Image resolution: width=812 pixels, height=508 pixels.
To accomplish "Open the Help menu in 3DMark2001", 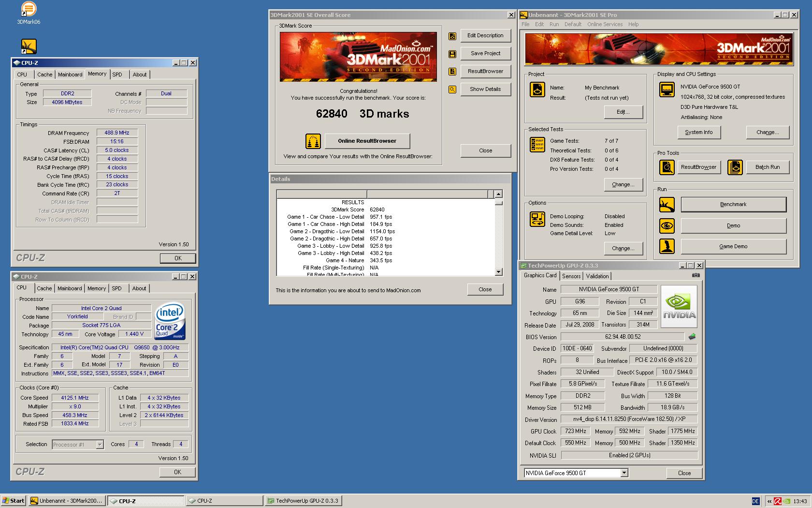I will pos(633,24).
